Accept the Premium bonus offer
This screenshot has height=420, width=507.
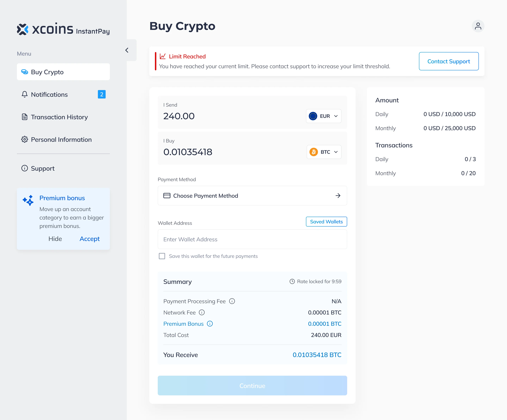pyautogui.click(x=90, y=239)
